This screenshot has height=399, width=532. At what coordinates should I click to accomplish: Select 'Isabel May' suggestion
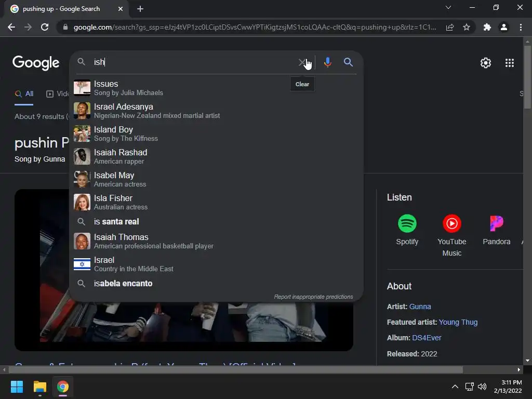[x=217, y=179]
